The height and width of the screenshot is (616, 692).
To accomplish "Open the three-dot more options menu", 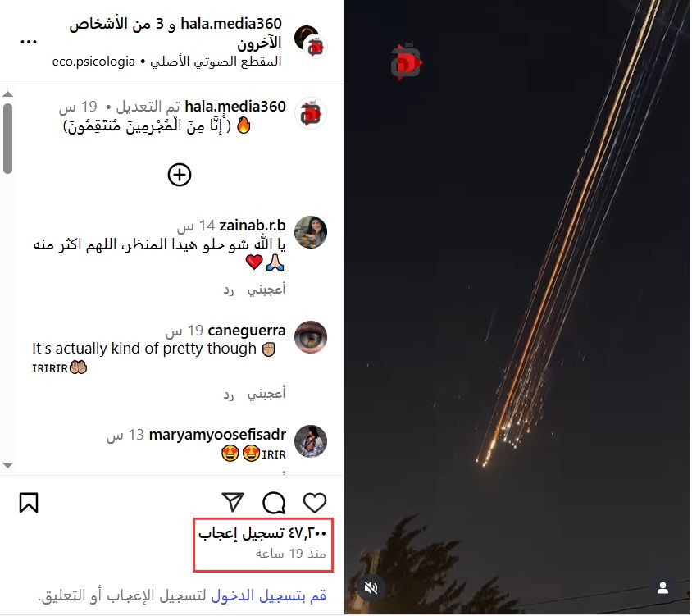I will point(29,42).
